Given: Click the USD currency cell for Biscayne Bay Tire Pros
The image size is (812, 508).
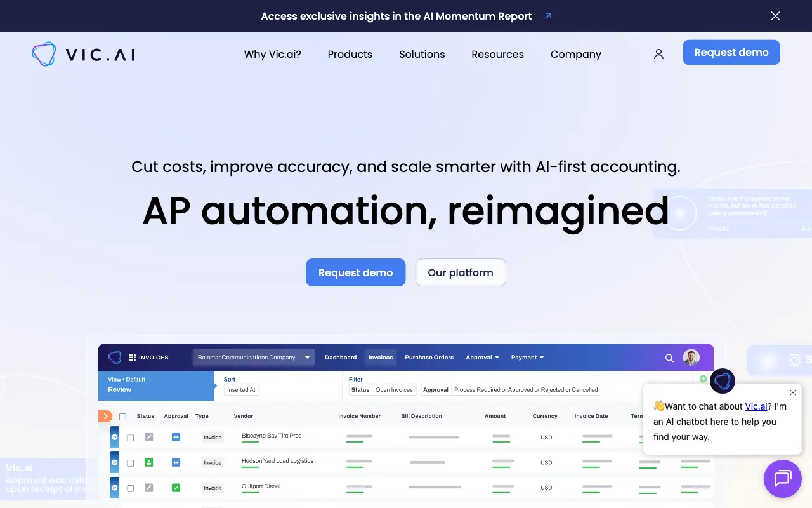Looking at the screenshot, I should [546, 437].
